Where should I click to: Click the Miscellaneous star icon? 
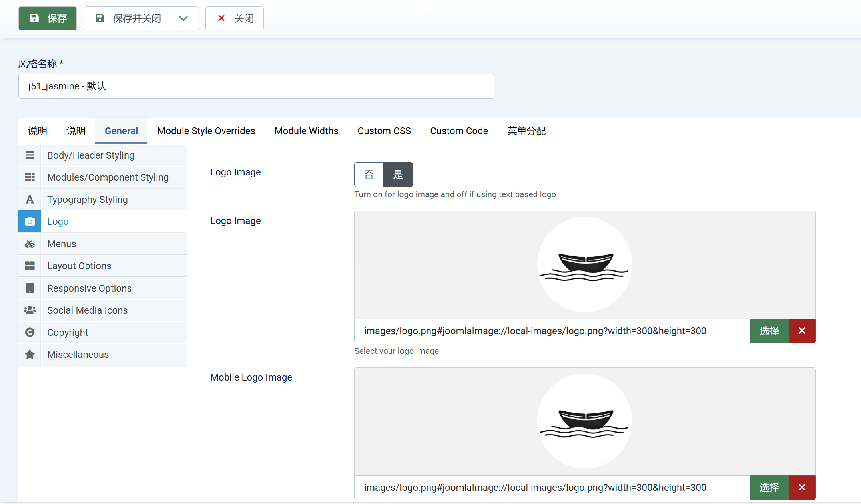[x=30, y=354]
